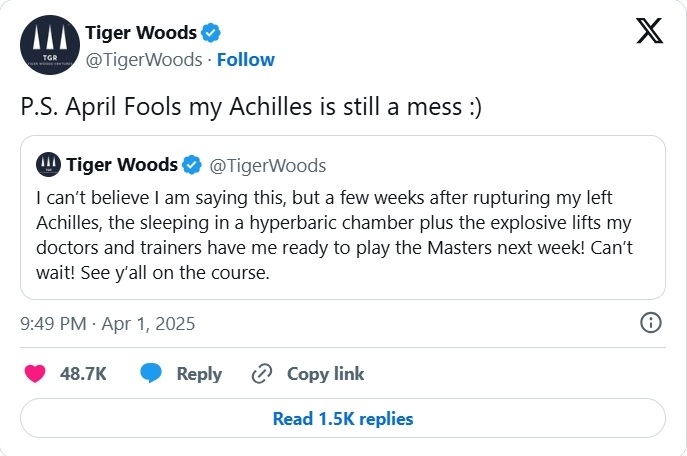Open the quoted tweet about the Masters
Screen dimensions: 687x456
point(342,232)
